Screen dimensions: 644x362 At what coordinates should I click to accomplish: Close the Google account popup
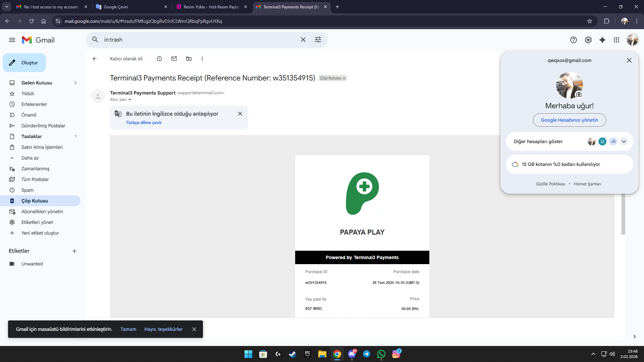click(629, 60)
